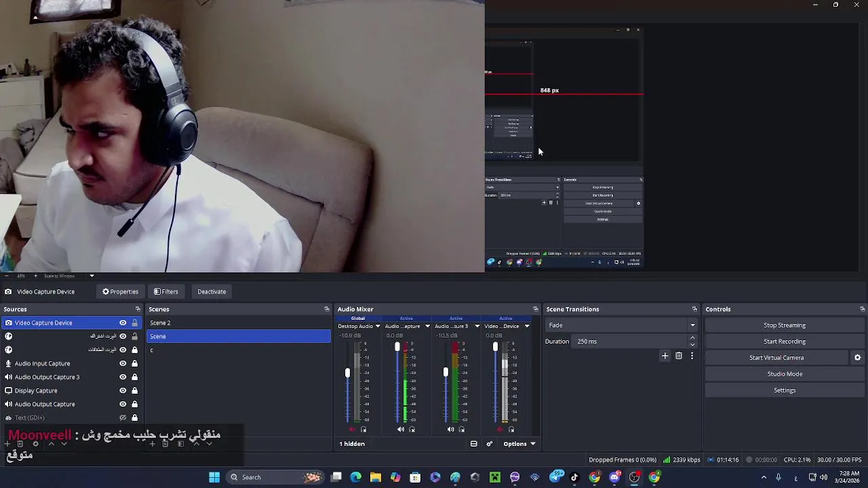Toggle monitoring headphone icon for Desktop Audio
The image size is (868, 488).
(363, 429)
